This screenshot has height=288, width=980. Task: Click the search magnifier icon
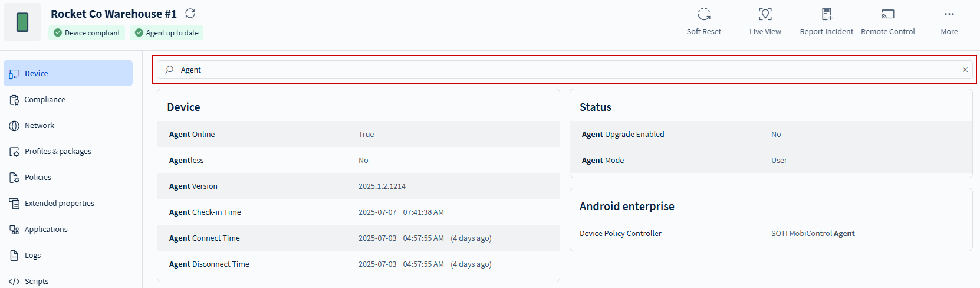[169, 70]
